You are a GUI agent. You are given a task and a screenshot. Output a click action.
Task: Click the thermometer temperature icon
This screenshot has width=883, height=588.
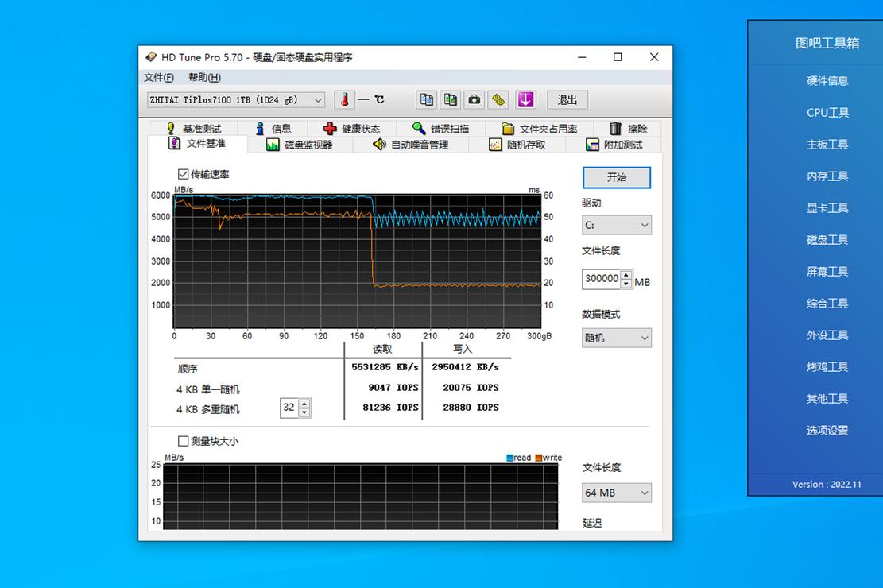point(344,99)
